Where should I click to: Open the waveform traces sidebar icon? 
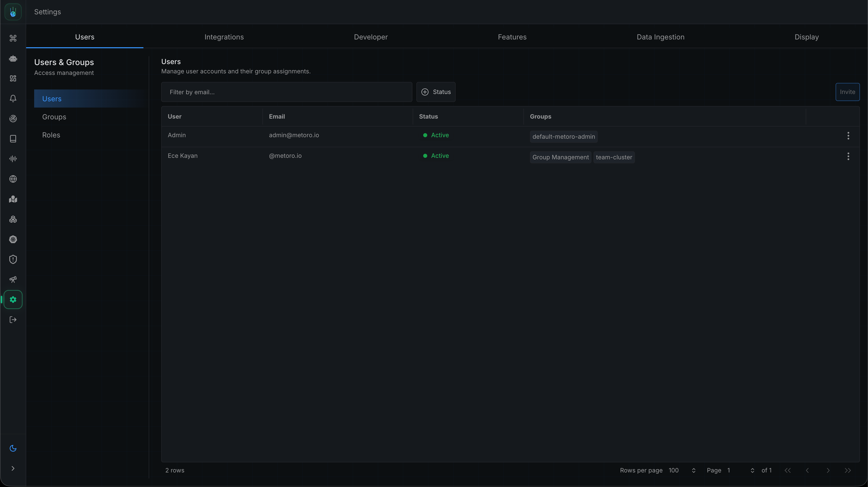click(x=13, y=159)
